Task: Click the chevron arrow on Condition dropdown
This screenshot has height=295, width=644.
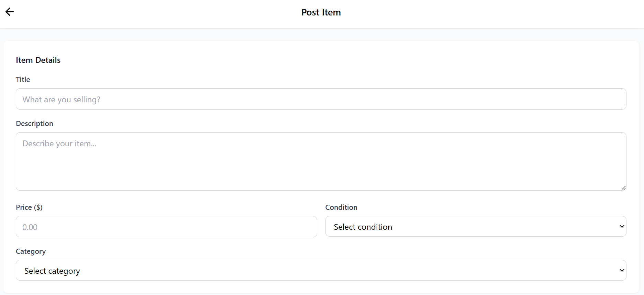Action: click(x=622, y=226)
